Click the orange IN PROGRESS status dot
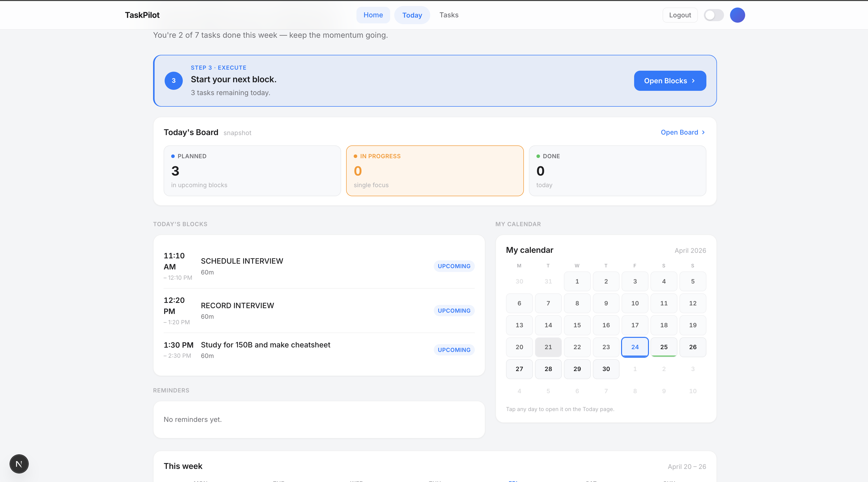The height and width of the screenshot is (482, 868). [355, 156]
